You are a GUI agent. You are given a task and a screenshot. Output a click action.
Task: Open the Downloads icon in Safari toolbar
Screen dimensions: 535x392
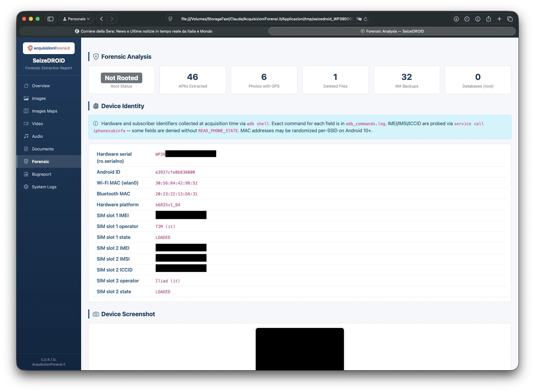pyautogui.click(x=456, y=19)
